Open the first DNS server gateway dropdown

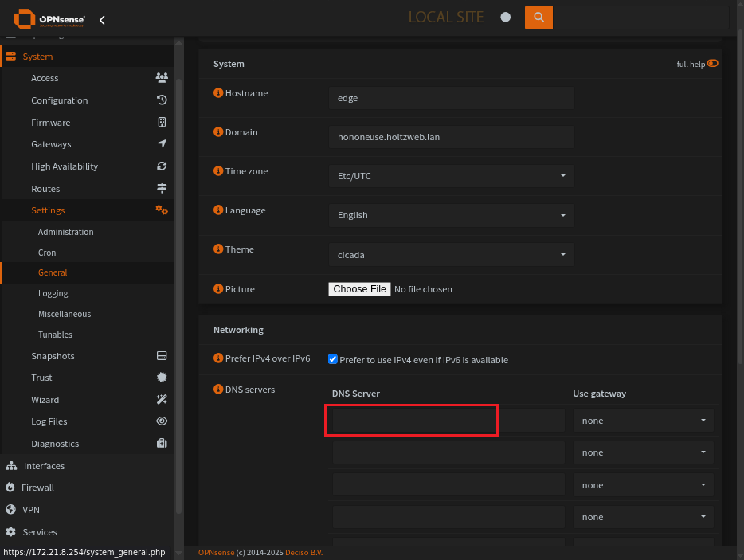644,421
